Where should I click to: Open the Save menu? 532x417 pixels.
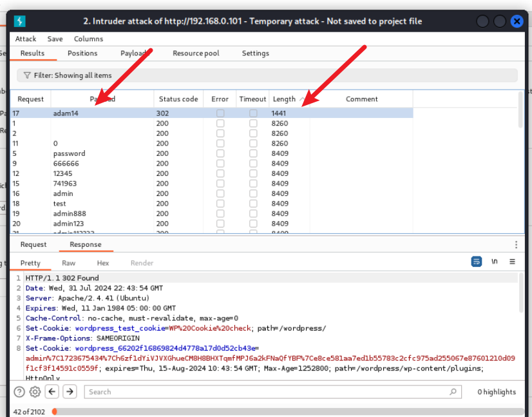click(x=55, y=39)
